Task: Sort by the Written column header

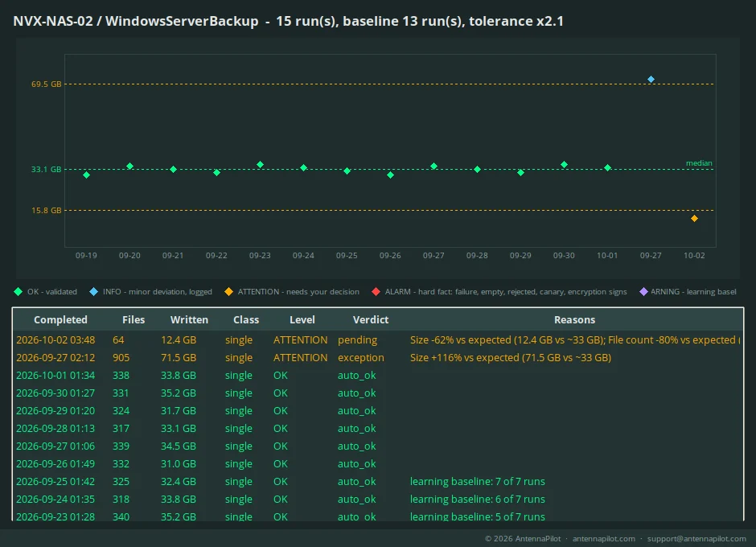Action: pyautogui.click(x=189, y=320)
